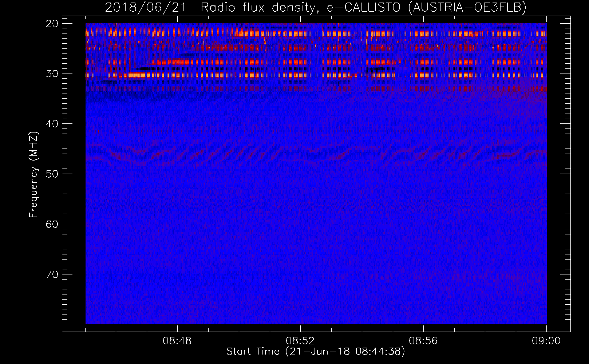Screen dimensions: 589x364
Task: Click the 'Frequency (MHZ)' axis label
Action: [x=33, y=174]
